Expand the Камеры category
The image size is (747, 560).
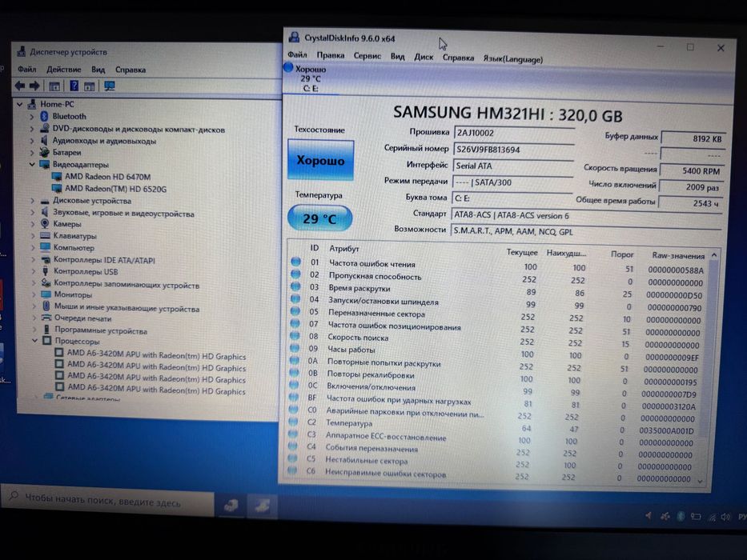[33, 223]
